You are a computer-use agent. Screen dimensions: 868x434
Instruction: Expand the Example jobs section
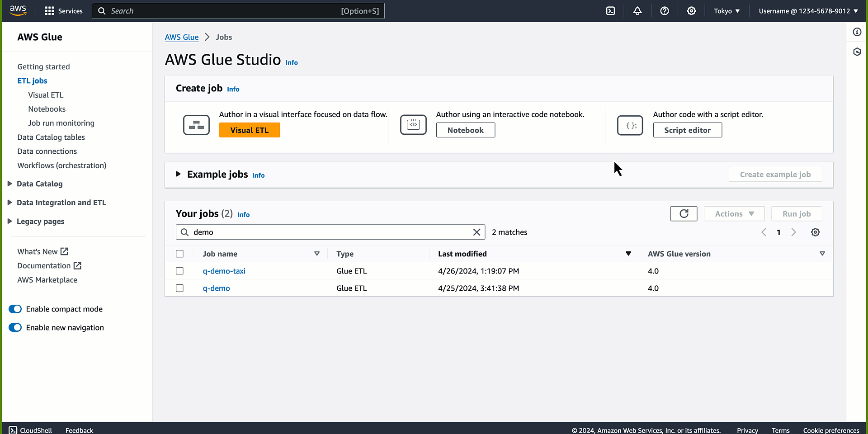click(179, 174)
